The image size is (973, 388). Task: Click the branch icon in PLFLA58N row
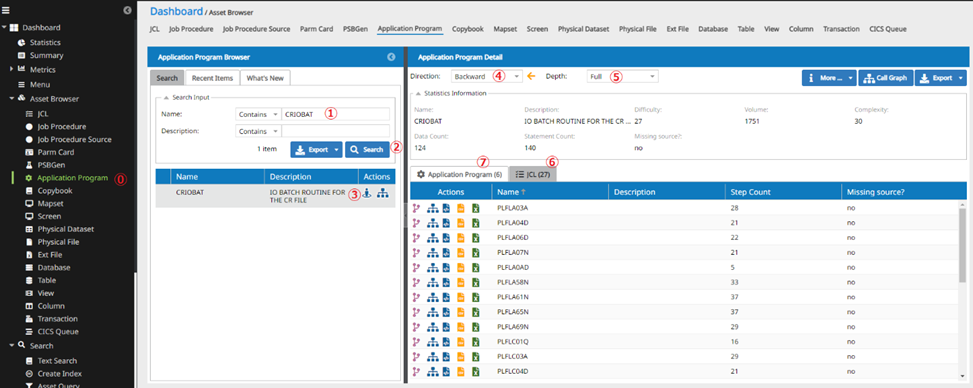coord(416,282)
